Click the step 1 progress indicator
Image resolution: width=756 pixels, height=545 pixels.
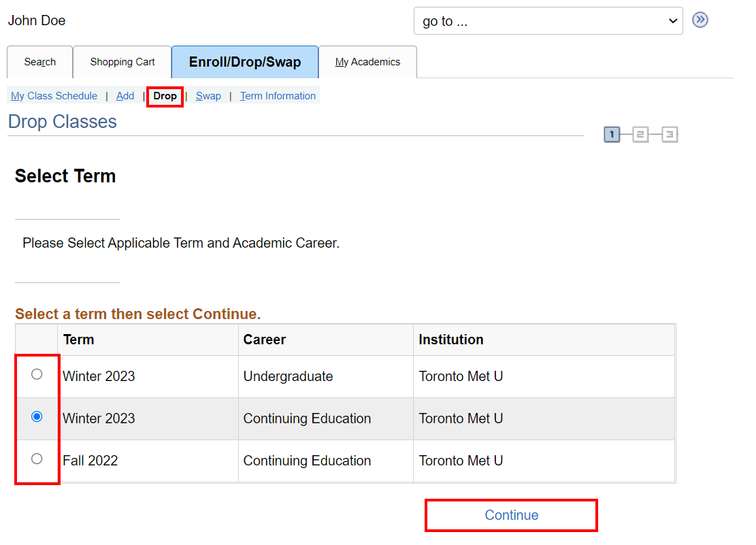(612, 135)
